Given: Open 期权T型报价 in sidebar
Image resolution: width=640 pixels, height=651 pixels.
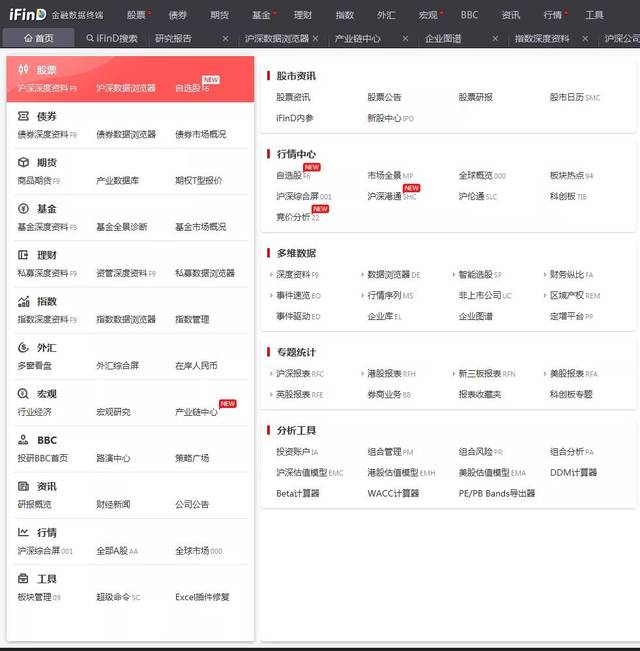Looking at the screenshot, I should (199, 181).
